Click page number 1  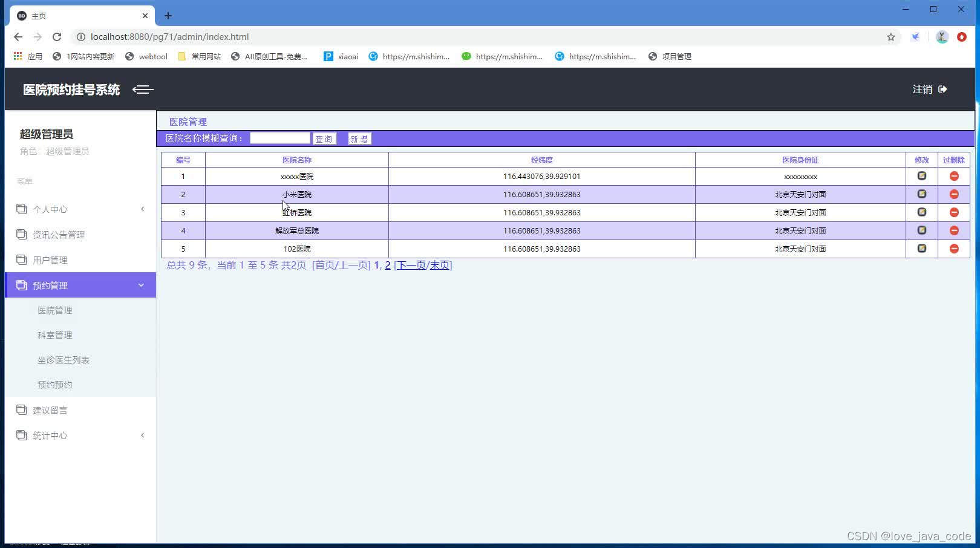[x=377, y=265]
